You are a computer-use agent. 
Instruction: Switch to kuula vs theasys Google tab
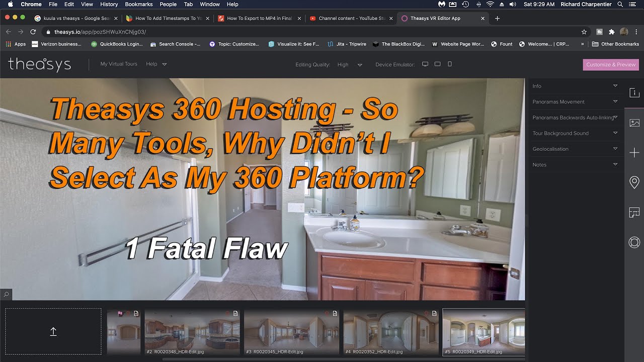coord(75,19)
